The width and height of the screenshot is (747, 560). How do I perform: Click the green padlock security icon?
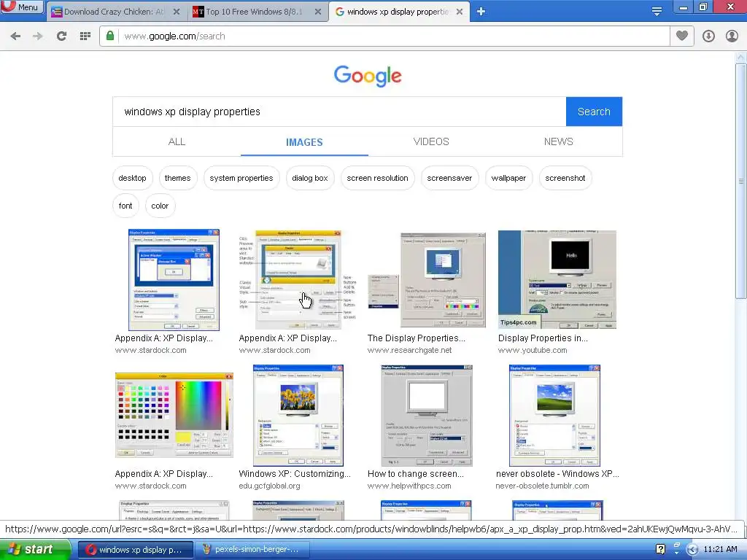(x=110, y=36)
